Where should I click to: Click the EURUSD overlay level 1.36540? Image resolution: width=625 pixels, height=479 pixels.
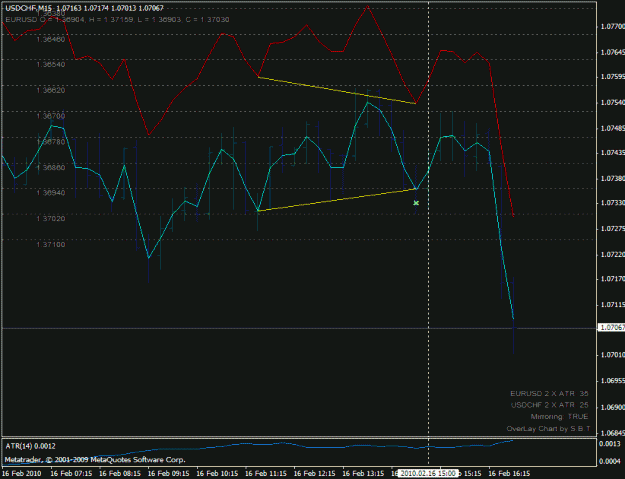click(x=51, y=65)
